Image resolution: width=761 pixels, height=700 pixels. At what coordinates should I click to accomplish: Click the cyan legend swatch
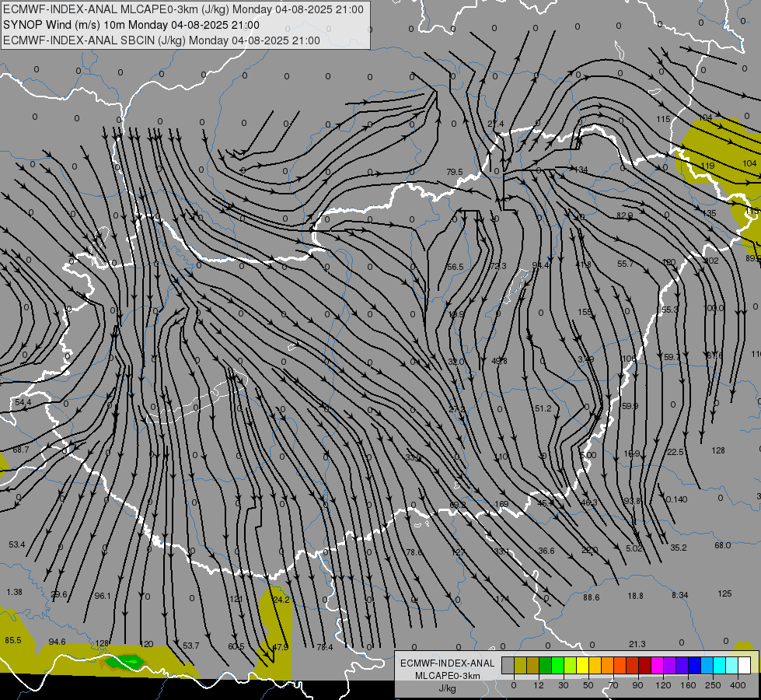click(721, 665)
